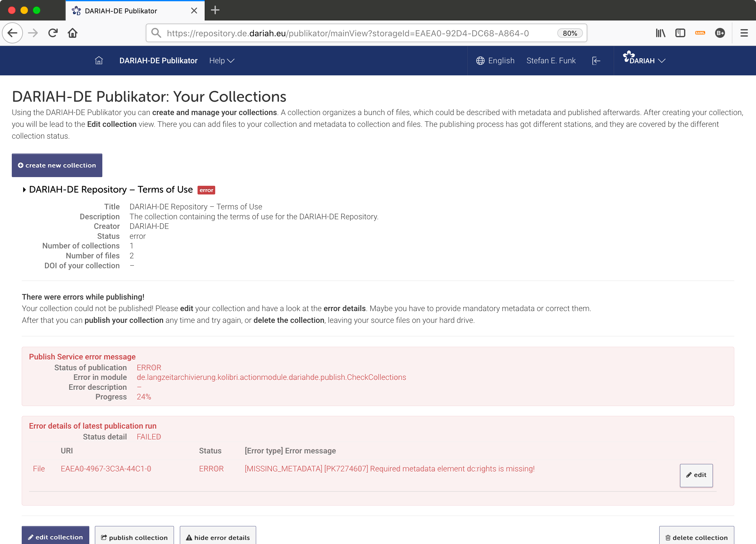
Task: Click the logout icon next to Stefan E. Funk
Action: tap(596, 60)
